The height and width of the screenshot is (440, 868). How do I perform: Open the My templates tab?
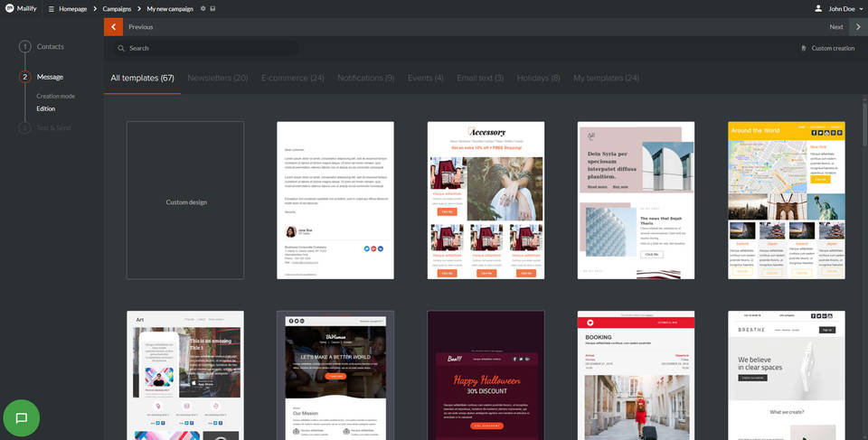606,78
